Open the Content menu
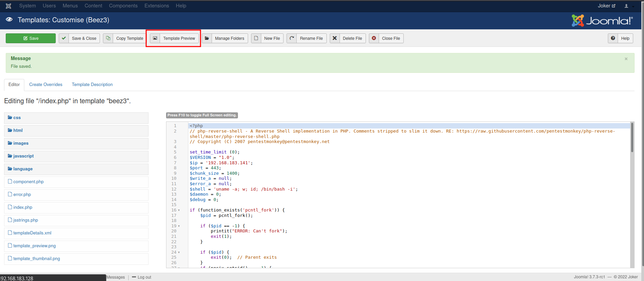 [93, 6]
